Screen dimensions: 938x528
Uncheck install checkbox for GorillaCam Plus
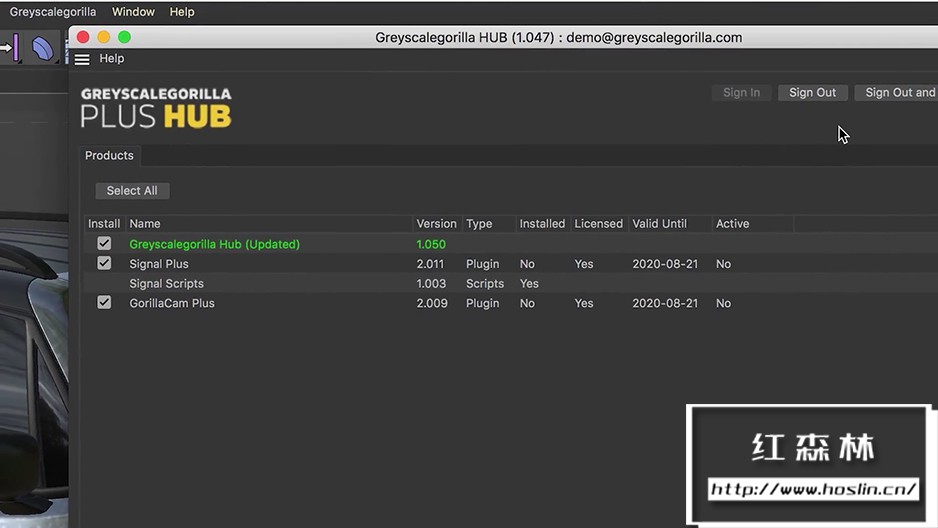click(x=104, y=303)
